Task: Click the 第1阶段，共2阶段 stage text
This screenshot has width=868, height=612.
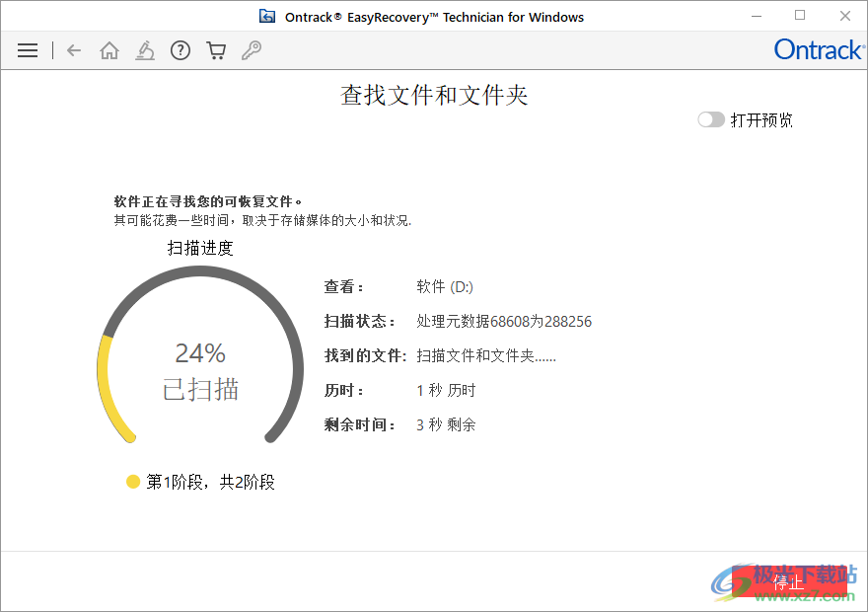Action: point(210,482)
